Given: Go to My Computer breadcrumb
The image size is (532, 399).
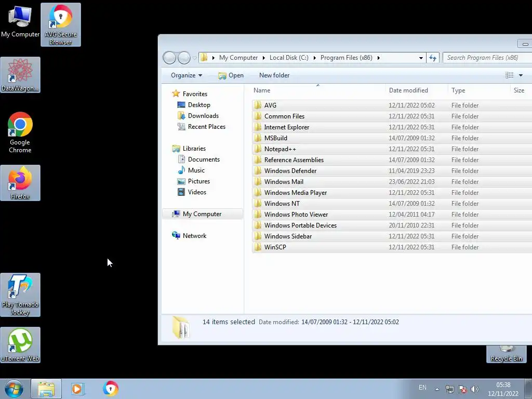Looking at the screenshot, I should [238, 58].
